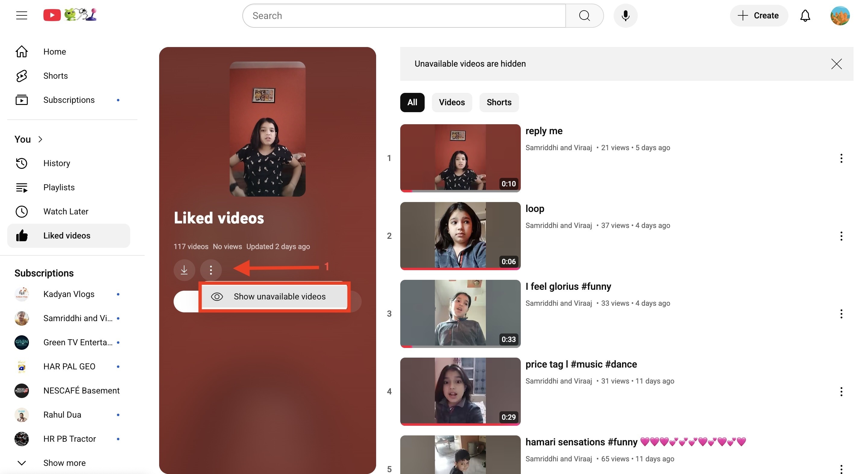The width and height of the screenshot is (868, 474).
Task: Select the All filter chip
Action: coord(412,103)
